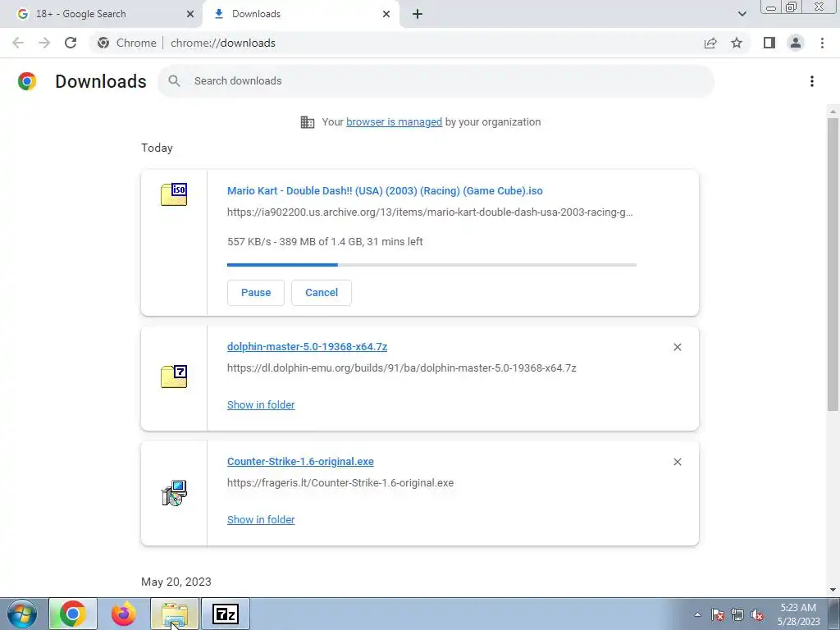Open the side panel icon
The height and width of the screenshot is (630, 840).
click(x=769, y=43)
